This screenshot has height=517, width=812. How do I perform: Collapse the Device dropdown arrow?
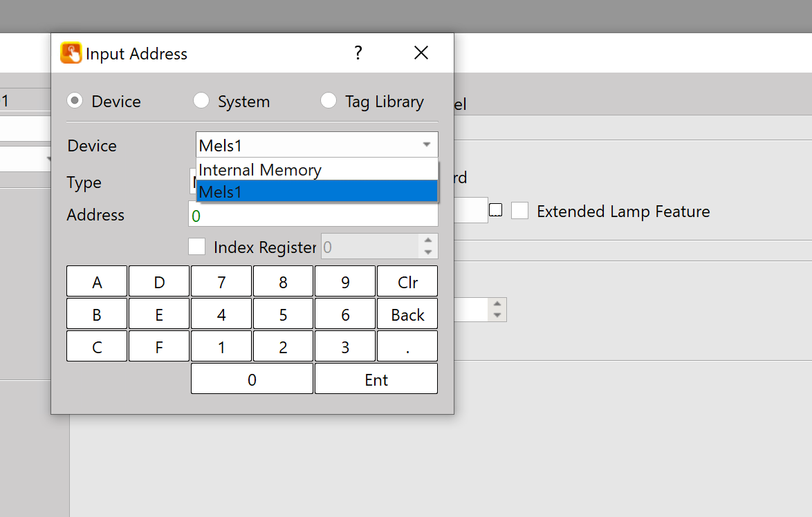(426, 145)
